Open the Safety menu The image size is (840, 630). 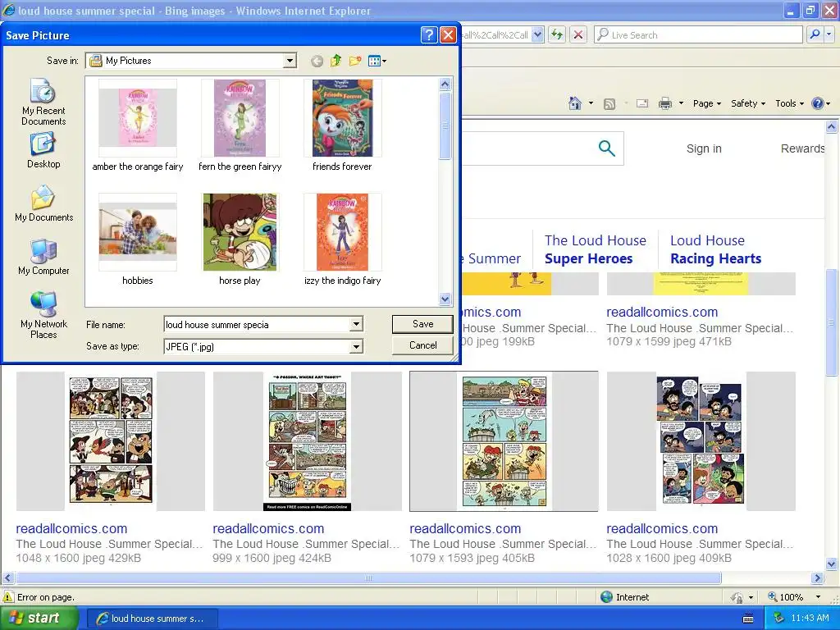[x=748, y=103]
